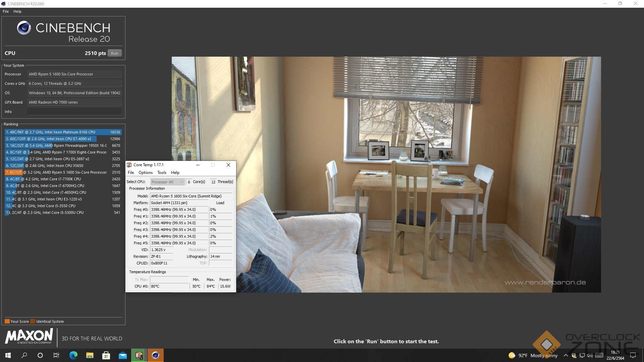
Task: Show hidden system tray icons chevron
Action: [x=566, y=355]
